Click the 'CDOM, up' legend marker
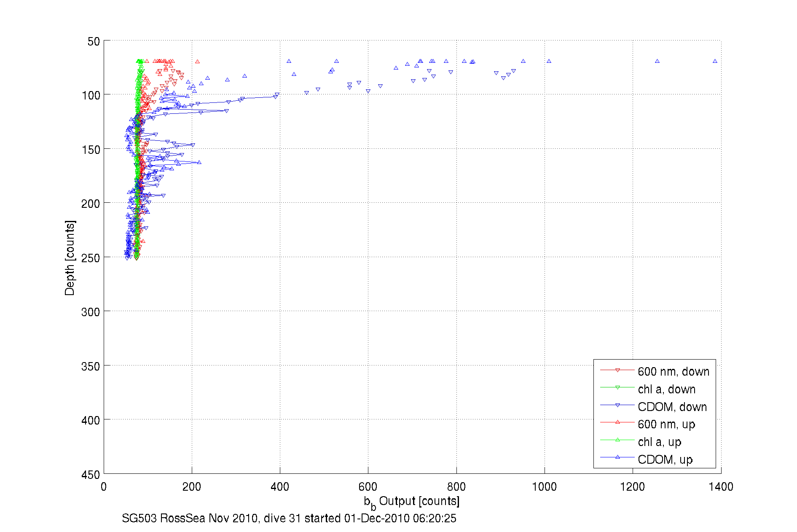Screen dimensions: 797x532 click(617, 457)
